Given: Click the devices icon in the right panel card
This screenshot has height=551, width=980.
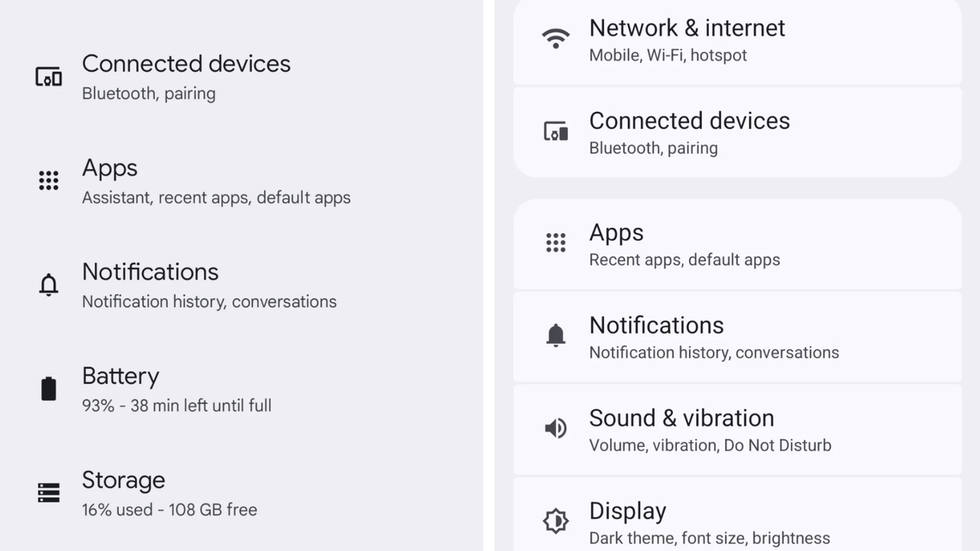Looking at the screenshot, I should coord(556,132).
